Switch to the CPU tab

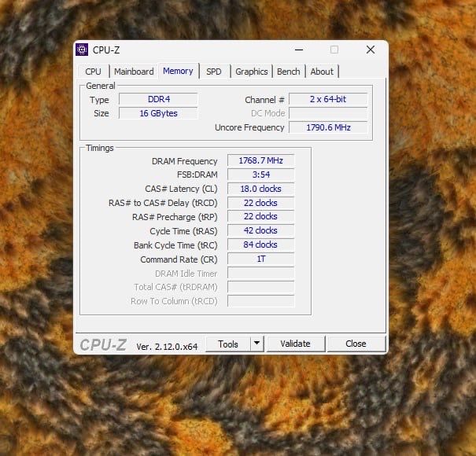point(93,72)
